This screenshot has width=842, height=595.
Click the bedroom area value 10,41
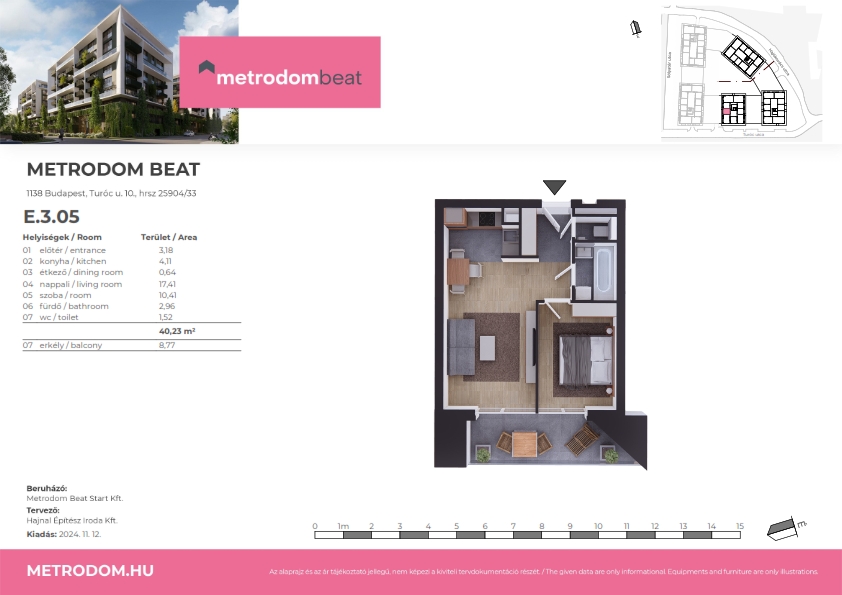click(x=167, y=295)
